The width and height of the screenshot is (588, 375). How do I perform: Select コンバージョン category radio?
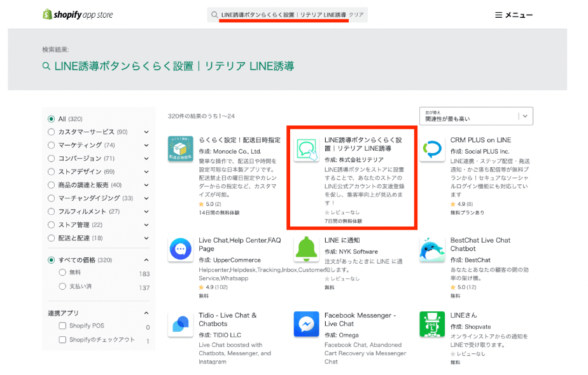click(52, 158)
